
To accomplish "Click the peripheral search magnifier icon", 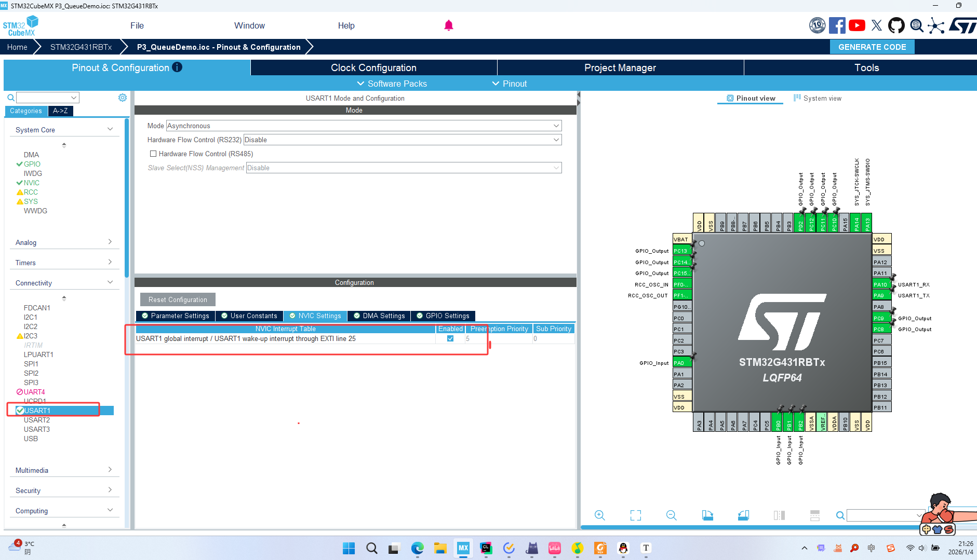I will (x=10, y=98).
